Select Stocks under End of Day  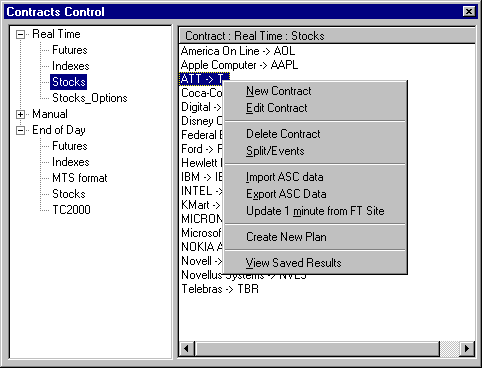pos(69,194)
